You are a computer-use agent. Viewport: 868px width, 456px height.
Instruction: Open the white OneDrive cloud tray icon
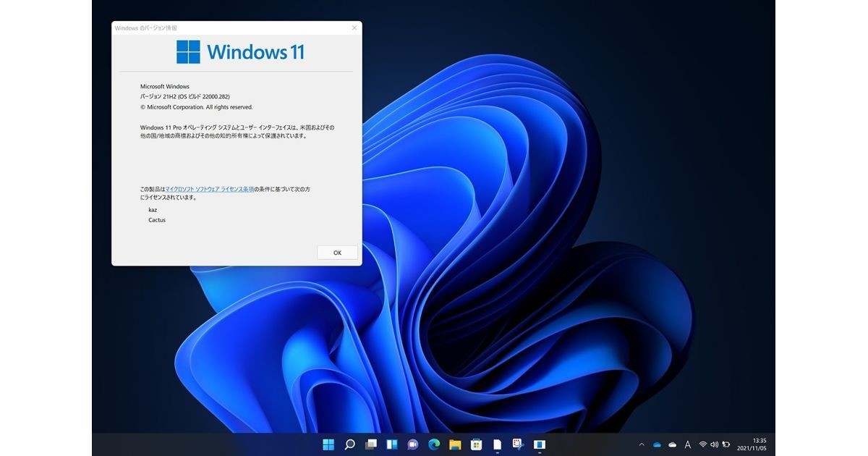672,444
